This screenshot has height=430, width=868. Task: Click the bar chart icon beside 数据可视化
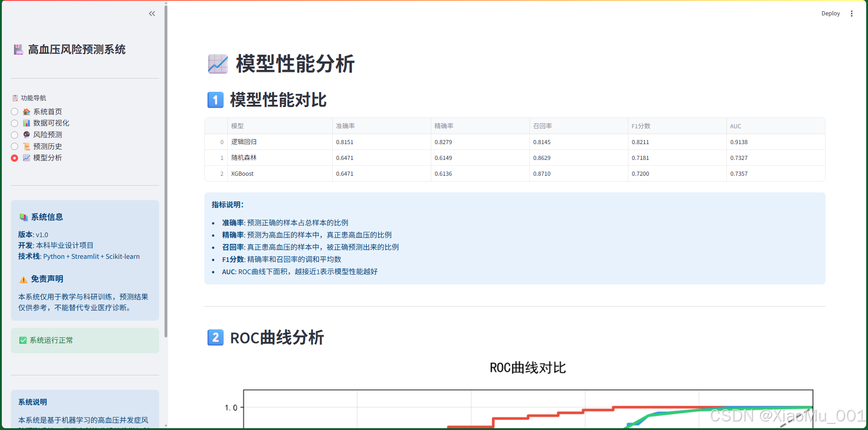(27, 123)
